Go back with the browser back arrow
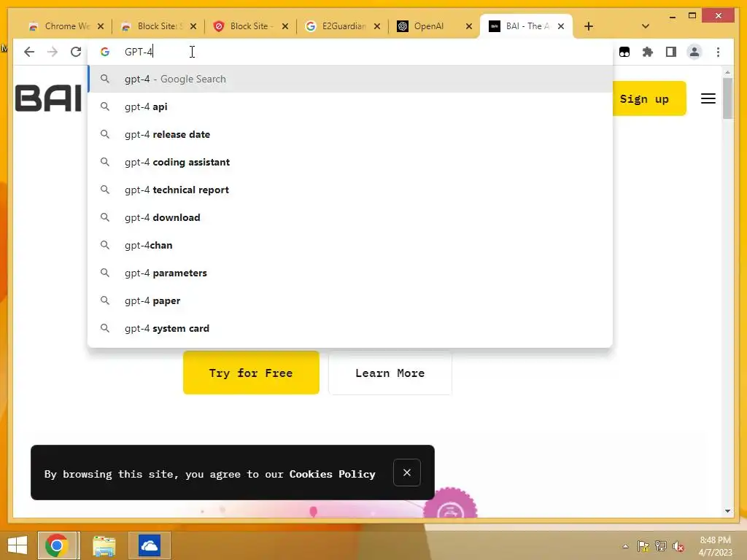The height and width of the screenshot is (560, 747). click(x=29, y=52)
